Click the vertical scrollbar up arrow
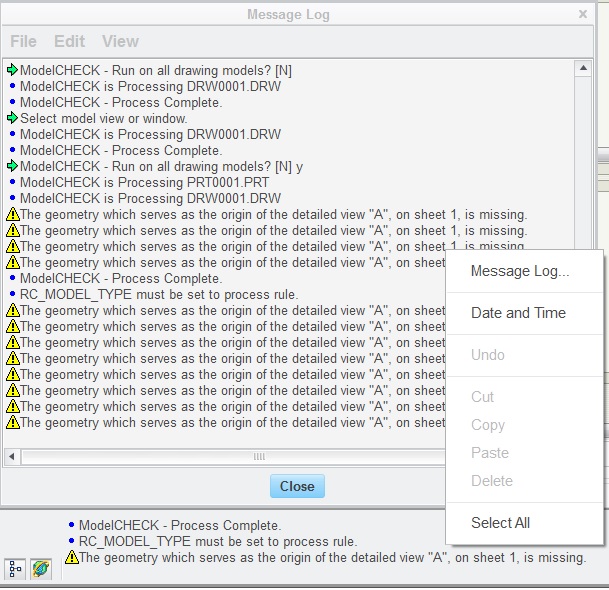 pyautogui.click(x=583, y=68)
